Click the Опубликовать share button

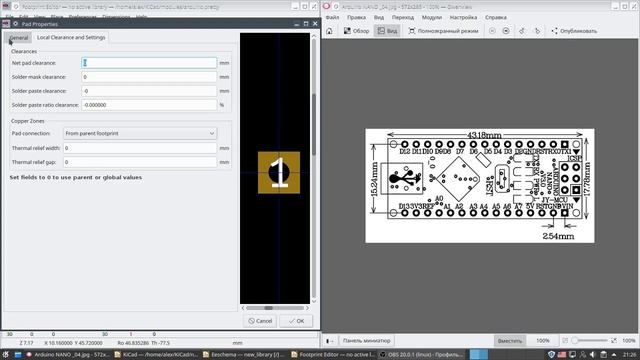[574, 31]
